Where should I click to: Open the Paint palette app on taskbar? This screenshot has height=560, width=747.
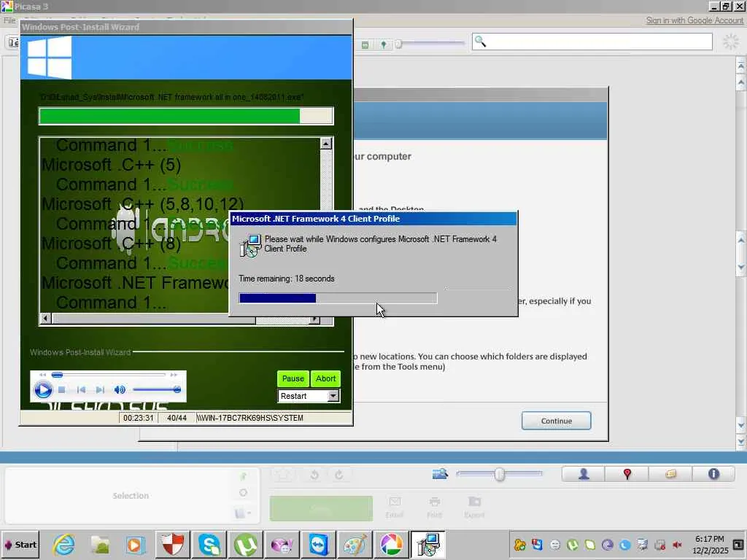(x=355, y=545)
